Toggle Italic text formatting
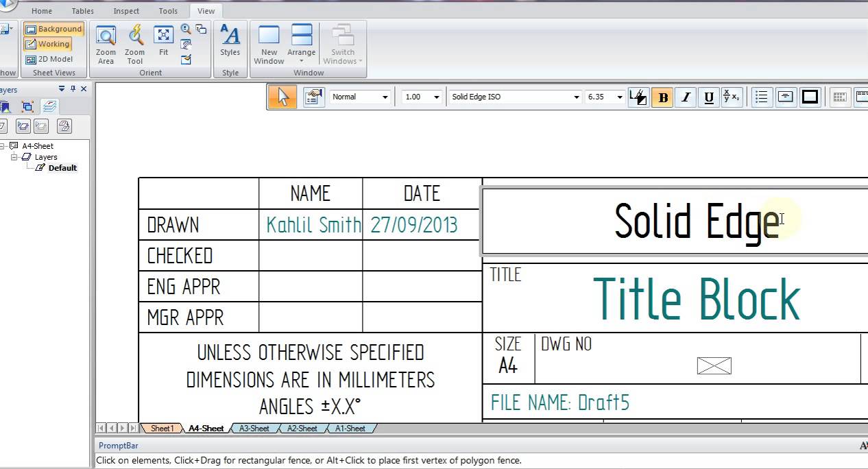The image size is (868, 469). (x=686, y=97)
